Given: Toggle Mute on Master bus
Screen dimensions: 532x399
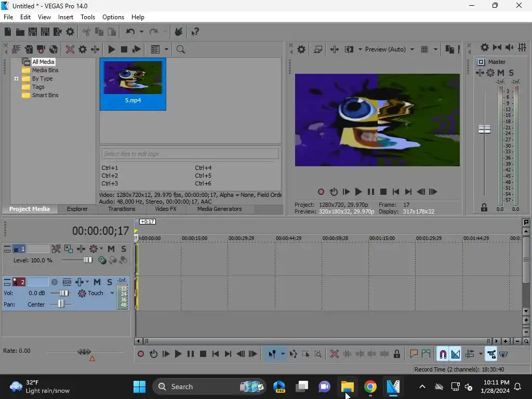Looking at the screenshot, I should point(501,73).
